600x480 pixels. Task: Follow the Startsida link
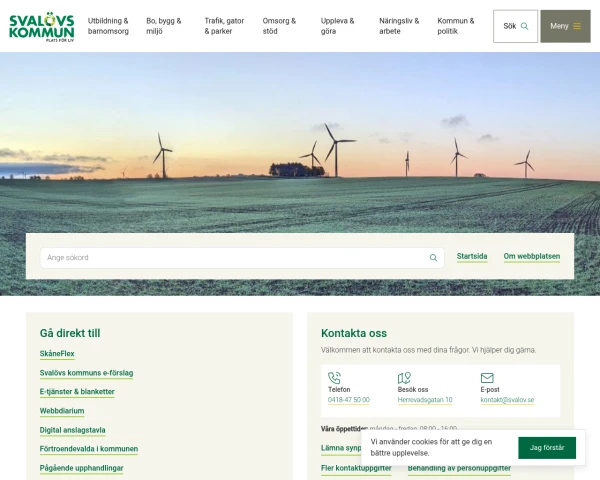472,257
